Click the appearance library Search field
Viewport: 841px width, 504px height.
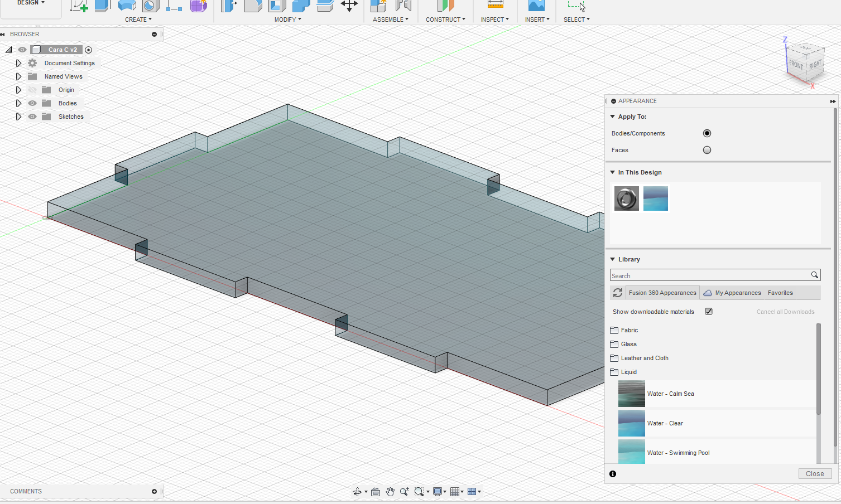[x=710, y=275]
